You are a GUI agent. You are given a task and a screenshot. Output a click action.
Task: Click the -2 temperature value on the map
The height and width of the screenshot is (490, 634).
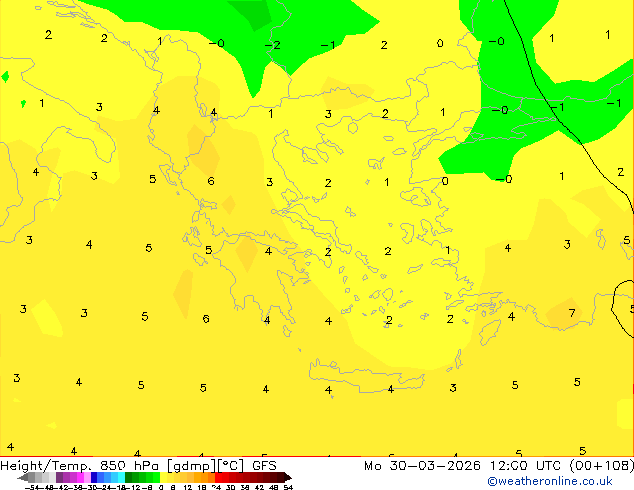(x=273, y=45)
